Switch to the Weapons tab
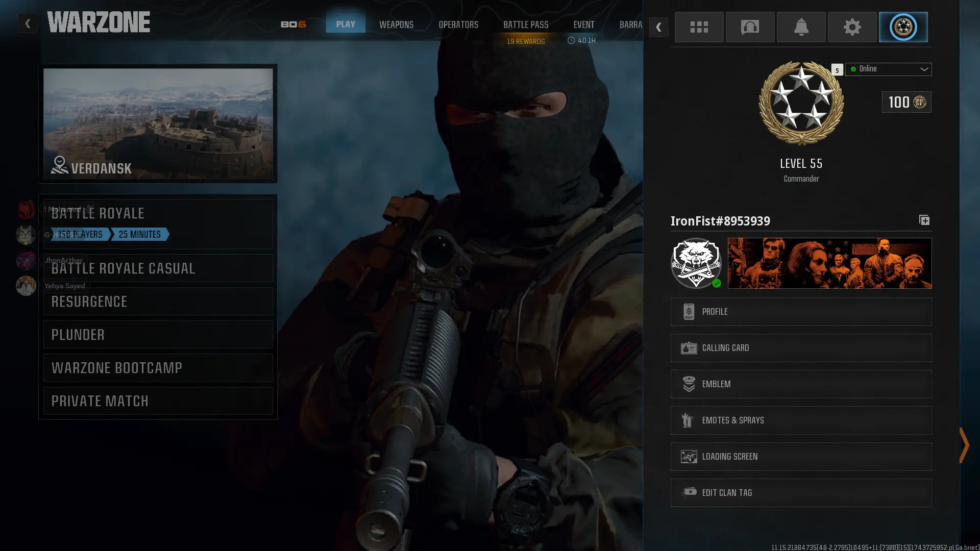The height and width of the screenshot is (551, 980). click(x=396, y=24)
